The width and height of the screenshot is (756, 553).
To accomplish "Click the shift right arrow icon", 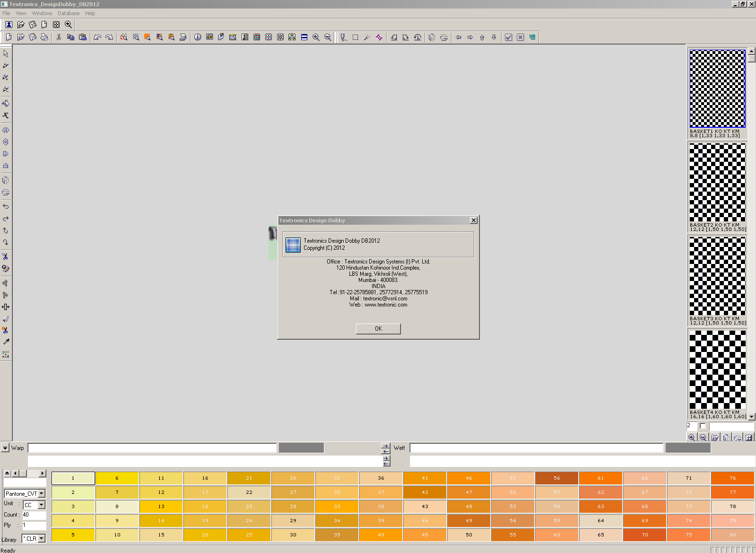I will click(470, 37).
